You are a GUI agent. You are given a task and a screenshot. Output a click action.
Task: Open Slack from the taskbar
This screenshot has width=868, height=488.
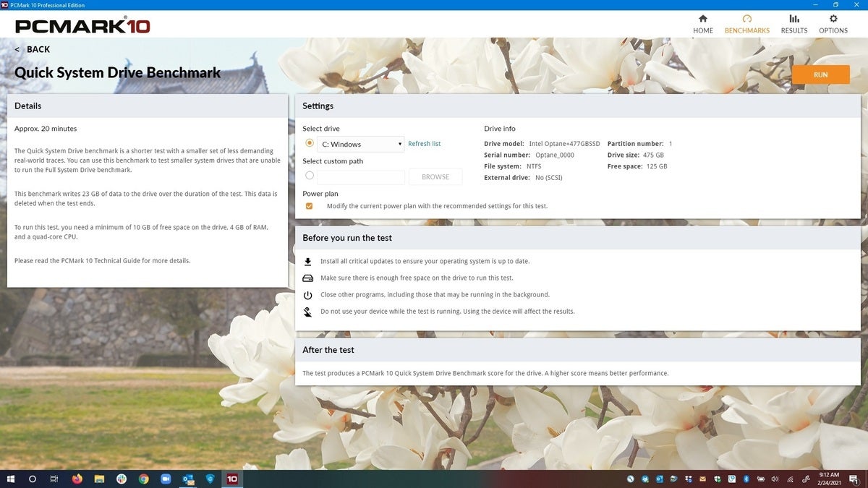122,479
